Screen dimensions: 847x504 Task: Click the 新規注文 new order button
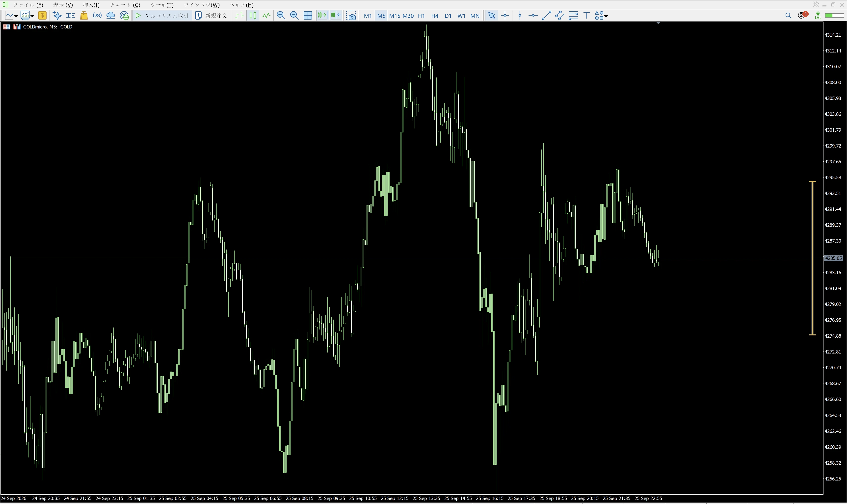coord(211,16)
